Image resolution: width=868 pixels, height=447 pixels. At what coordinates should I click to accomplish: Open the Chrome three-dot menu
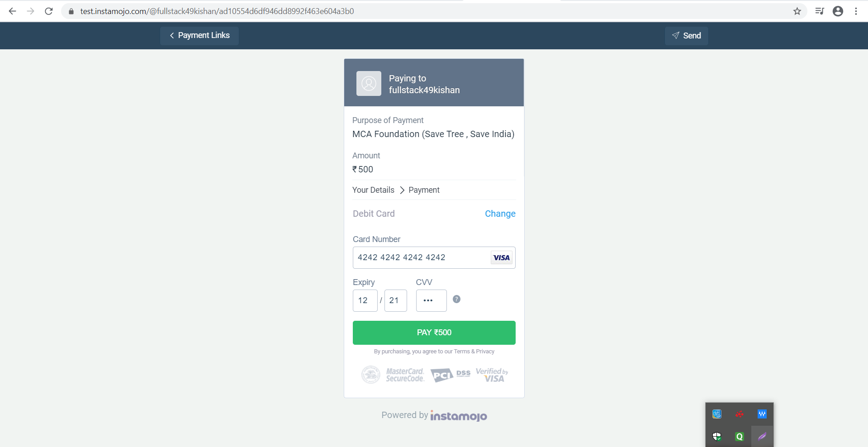856,11
